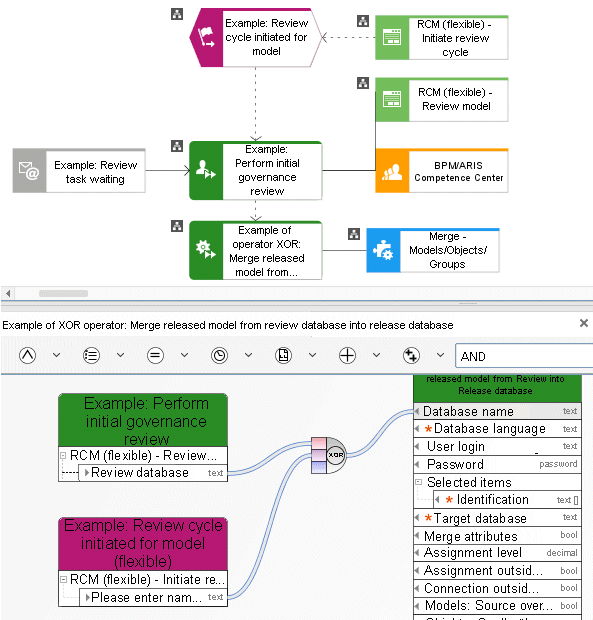Screen dimensions: 593x620
Task: Select the Example: Review task waiting object
Action: coord(79,171)
